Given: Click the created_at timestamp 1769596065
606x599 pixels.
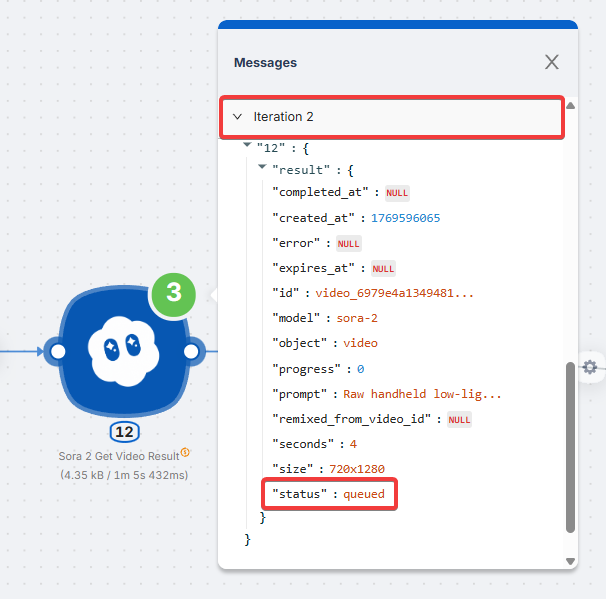Looking at the screenshot, I should click(x=405, y=217).
